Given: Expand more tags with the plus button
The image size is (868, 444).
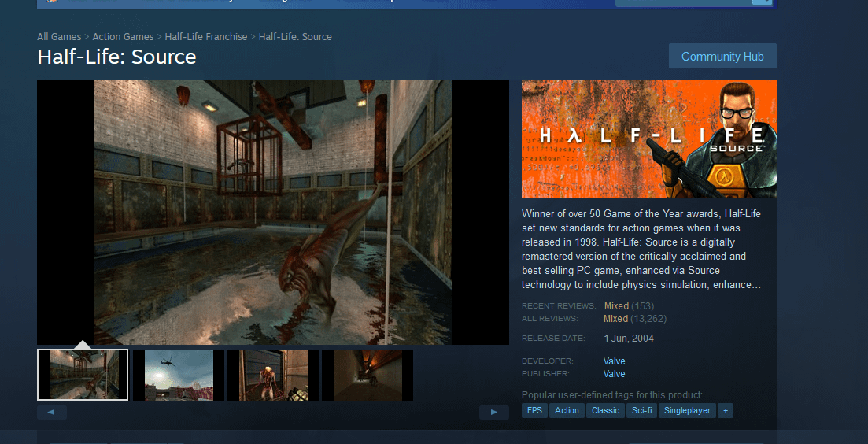Looking at the screenshot, I should pos(725,411).
